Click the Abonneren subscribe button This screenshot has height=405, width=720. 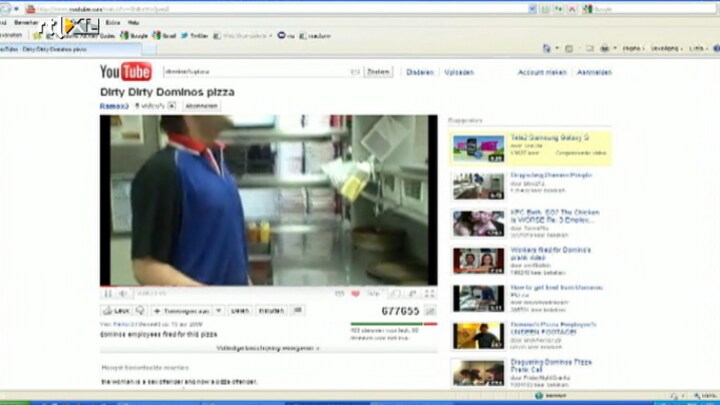(x=202, y=106)
